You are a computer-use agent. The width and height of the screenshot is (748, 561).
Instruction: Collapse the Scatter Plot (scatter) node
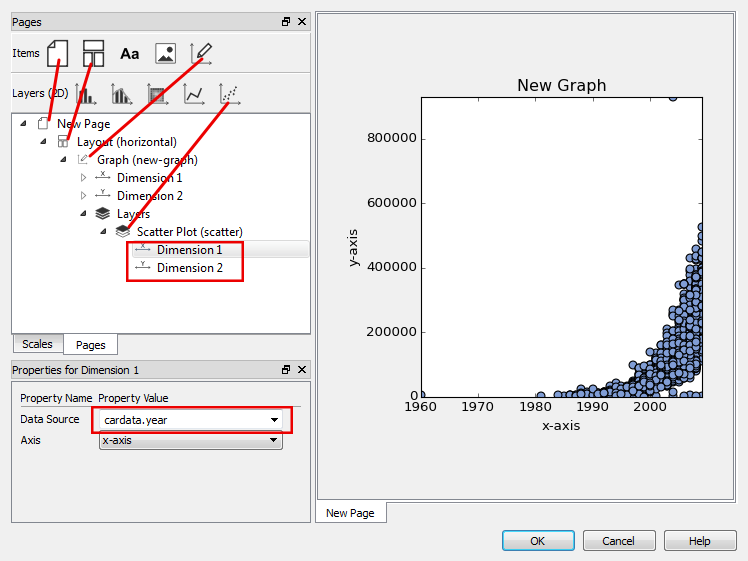coord(103,232)
